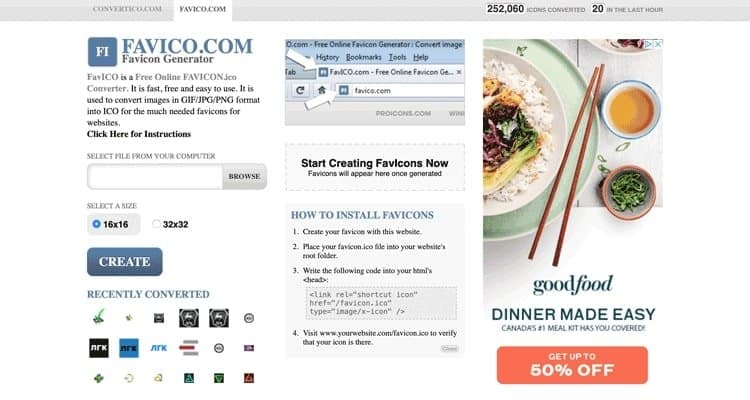Open the red striped lines converted icon
This screenshot has width=750, height=400.
pyautogui.click(x=188, y=348)
